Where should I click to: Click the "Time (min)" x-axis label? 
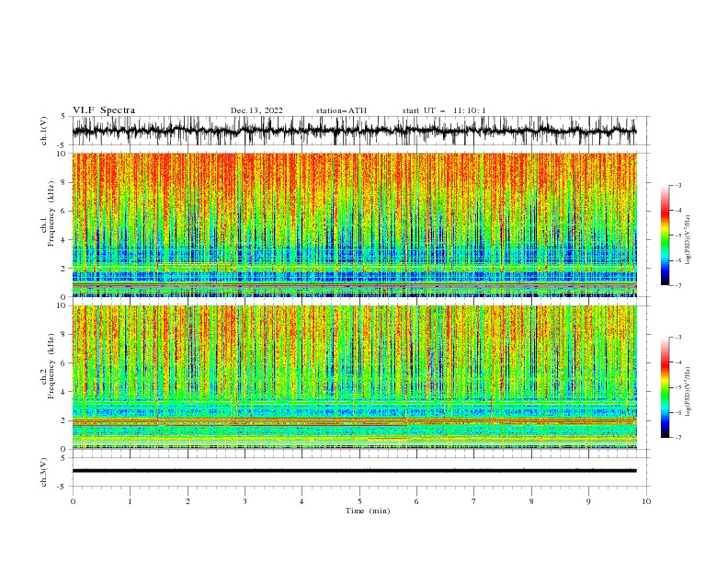click(368, 511)
